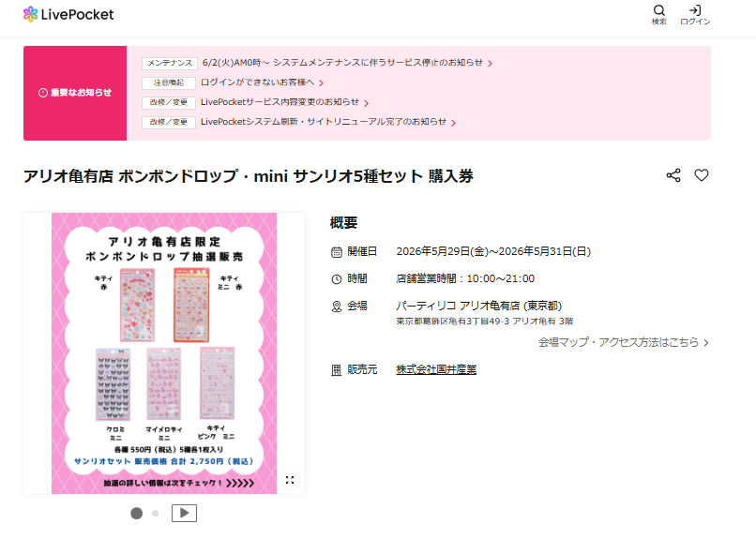The height and width of the screenshot is (554, 756).
Task: Click the 重要なお知らせ banner heading
Action: tap(75, 93)
